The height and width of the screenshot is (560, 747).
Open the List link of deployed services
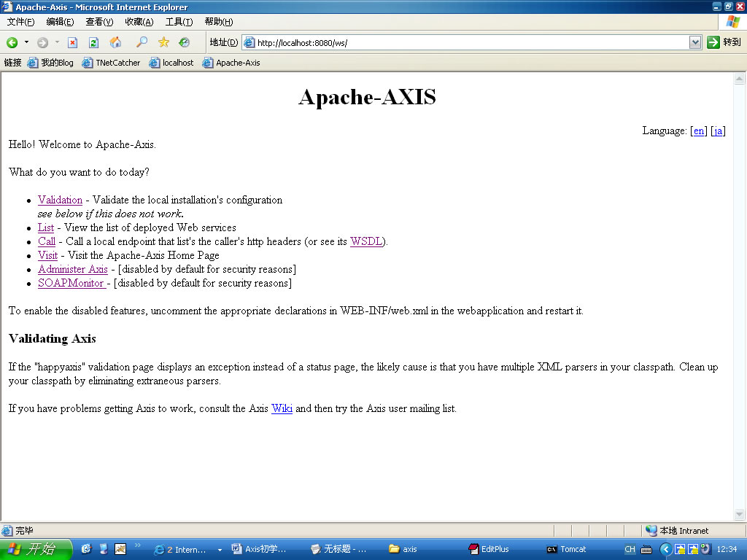46,227
